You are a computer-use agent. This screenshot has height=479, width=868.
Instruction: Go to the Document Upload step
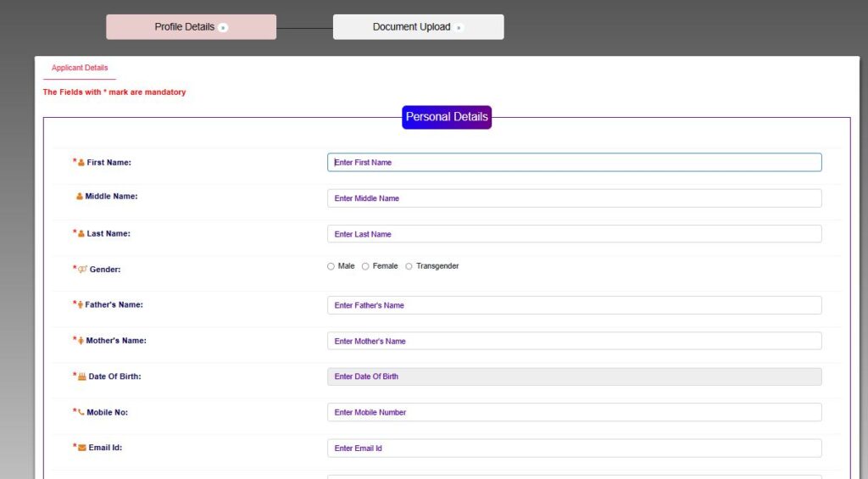coord(419,27)
